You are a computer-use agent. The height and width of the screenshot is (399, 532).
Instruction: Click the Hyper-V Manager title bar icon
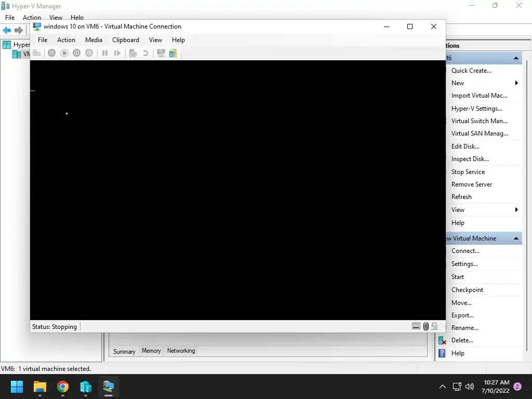[x=5, y=6]
